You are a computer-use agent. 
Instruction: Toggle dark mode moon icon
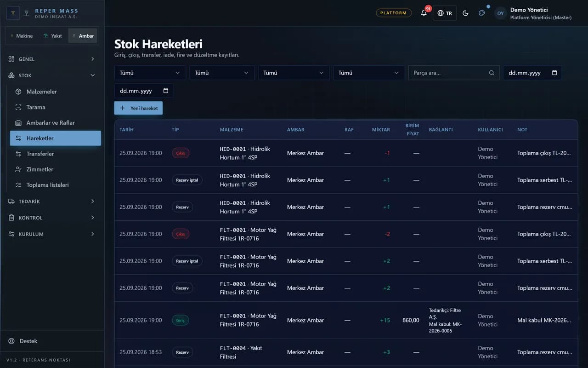pyautogui.click(x=465, y=13)
